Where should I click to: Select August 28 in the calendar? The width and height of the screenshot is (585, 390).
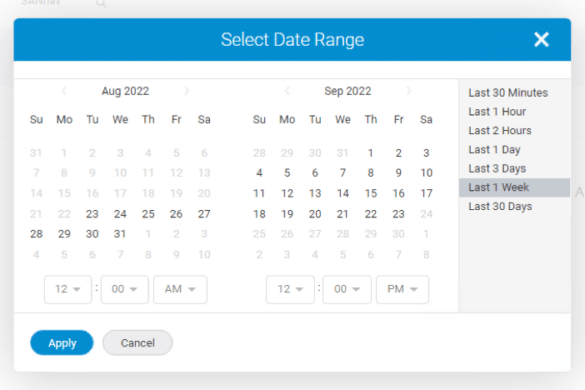click(x=36, y=234)
